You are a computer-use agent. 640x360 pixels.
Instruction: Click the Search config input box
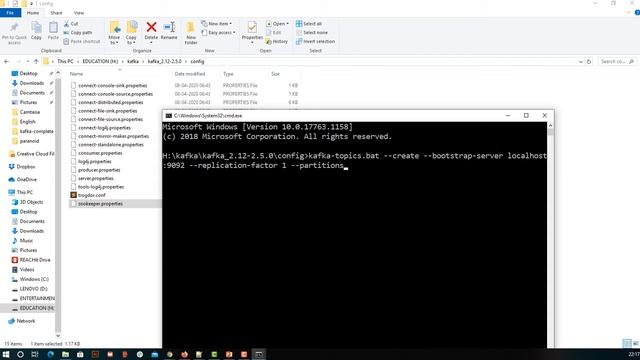pos(617,62)
